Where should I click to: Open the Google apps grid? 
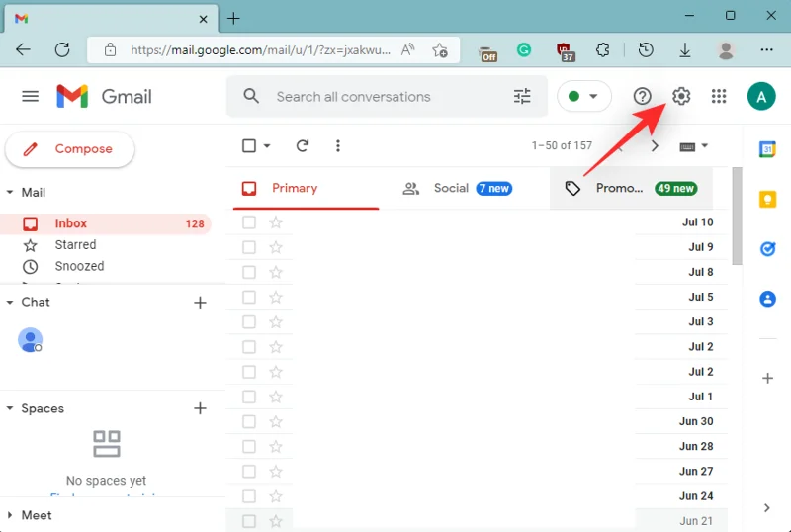719,96
